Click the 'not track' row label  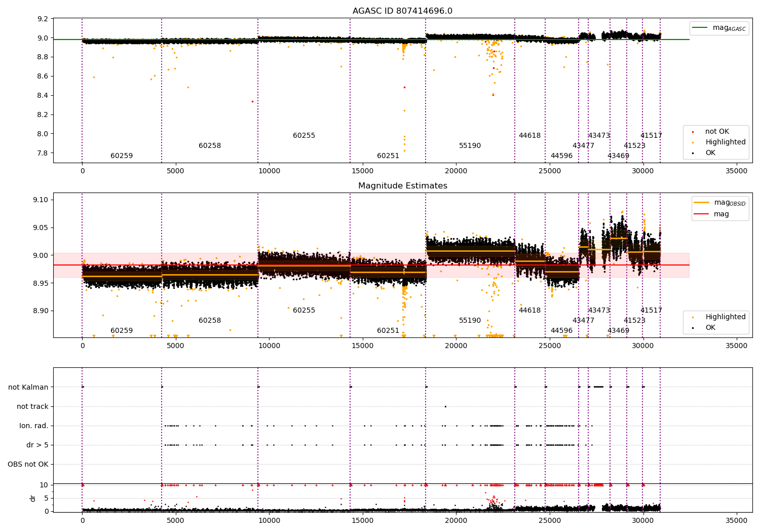32,406
